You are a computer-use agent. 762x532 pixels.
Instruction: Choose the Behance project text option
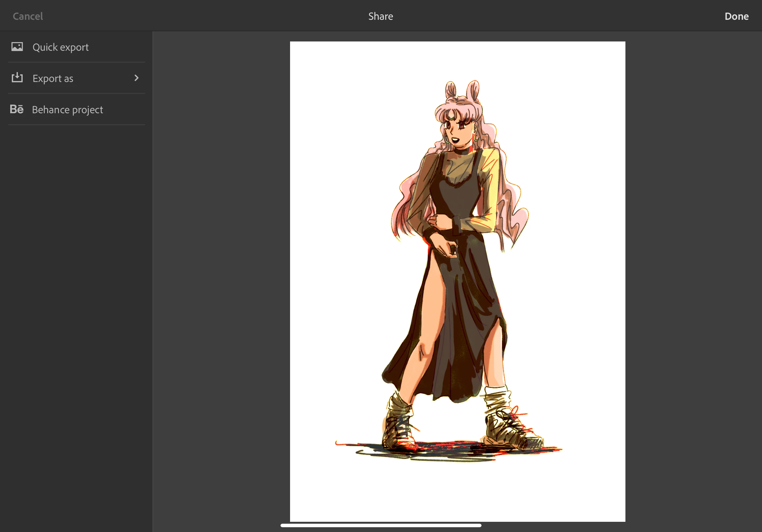coord(67,110)
